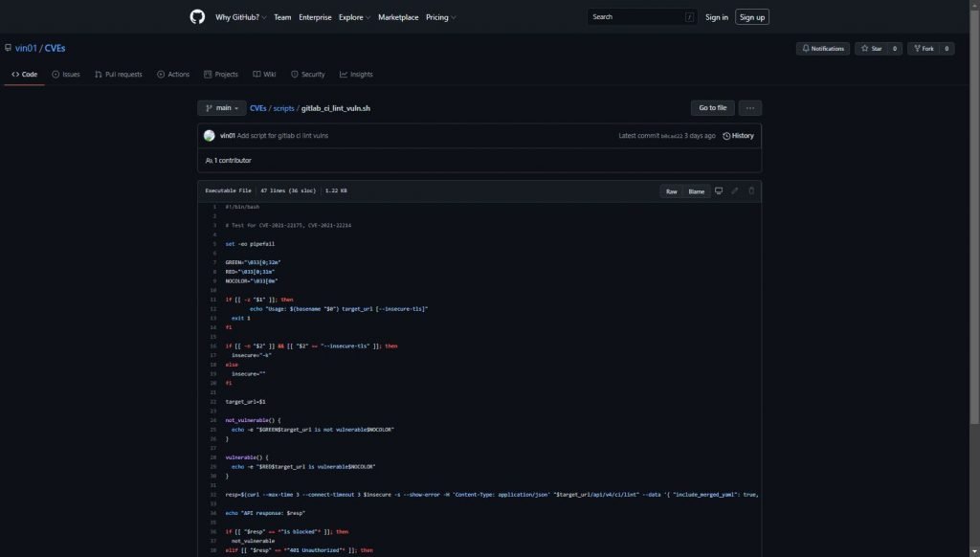The height and width of the screenshot is (557, 980).
Task: Open the latest commit hash link
Action: [x=671, y=136]
